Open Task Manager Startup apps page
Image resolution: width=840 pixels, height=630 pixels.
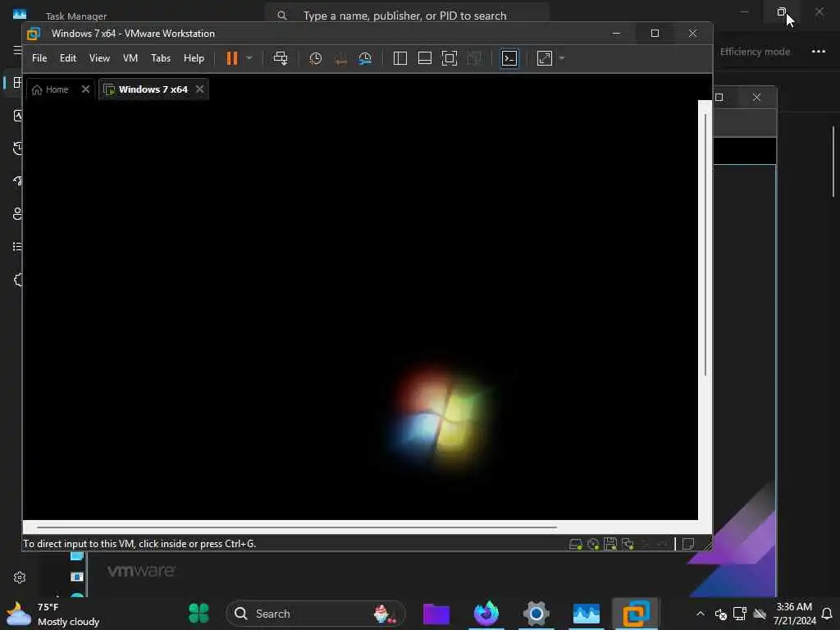pos(18,181)
